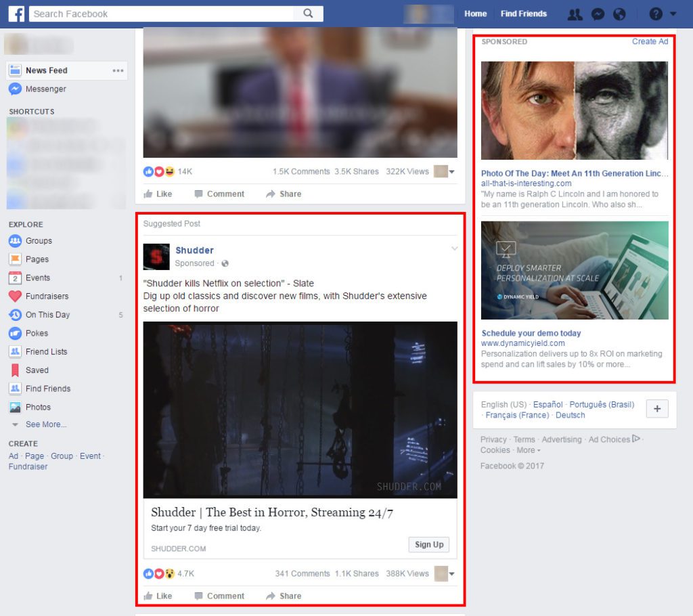Open Dynamic Yield ad image

coord(575,270)
